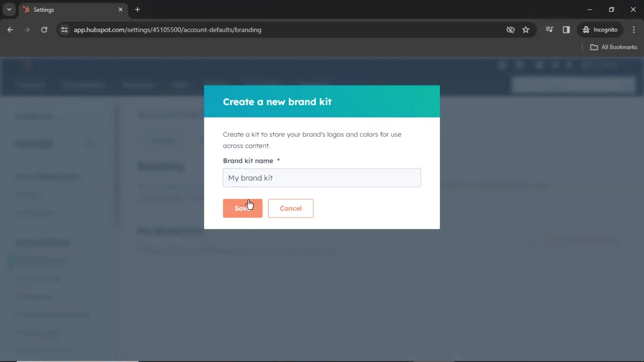The image size is (644, 362).
Task: Click the back navigation arrow icon
Action: point(10,29)
